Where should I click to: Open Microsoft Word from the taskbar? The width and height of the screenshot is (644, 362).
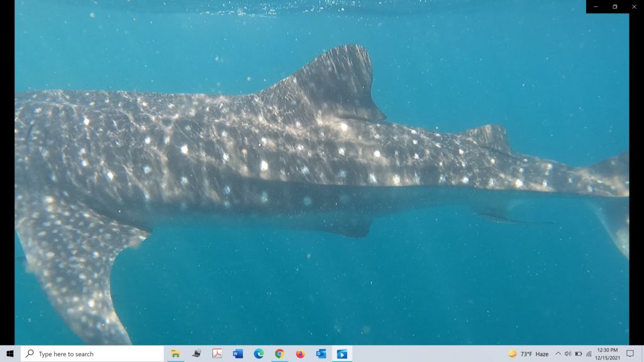click(x=238, y=354)
